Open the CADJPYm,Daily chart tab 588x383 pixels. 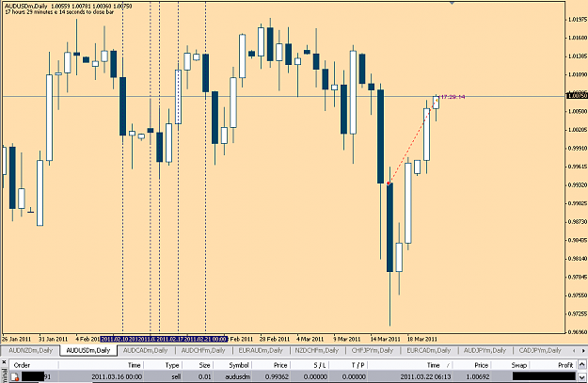[540, 350]
